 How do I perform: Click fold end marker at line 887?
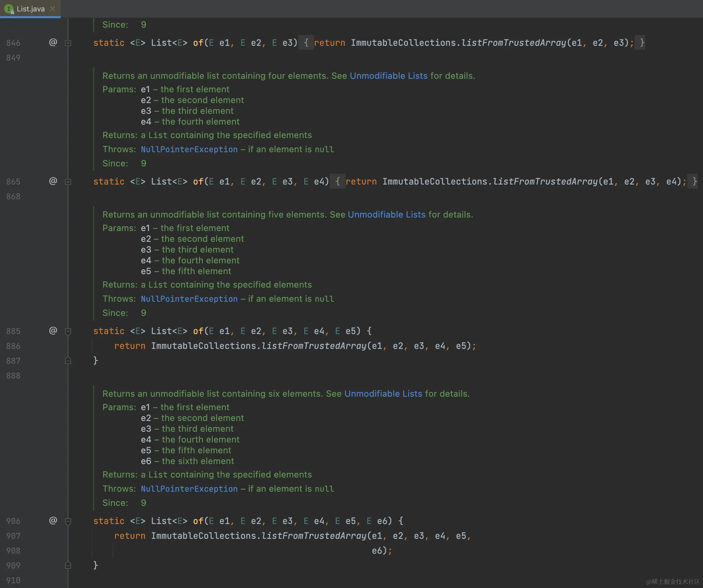(x=68, y=361)
